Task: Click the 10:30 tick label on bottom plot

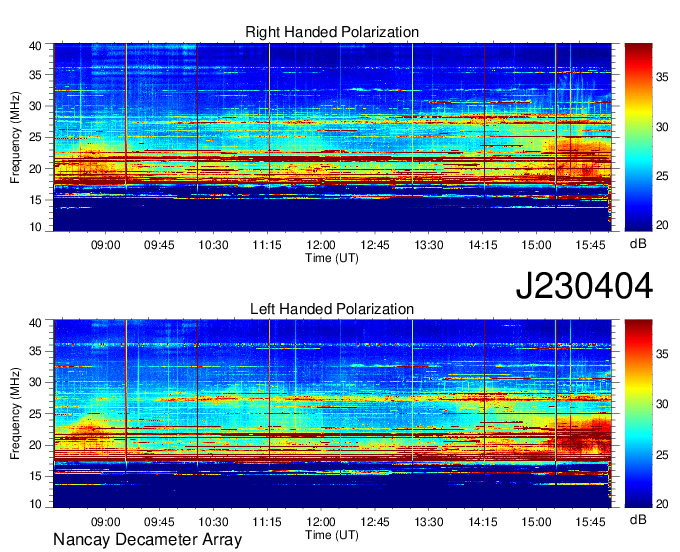Action: tap(213, 522)
